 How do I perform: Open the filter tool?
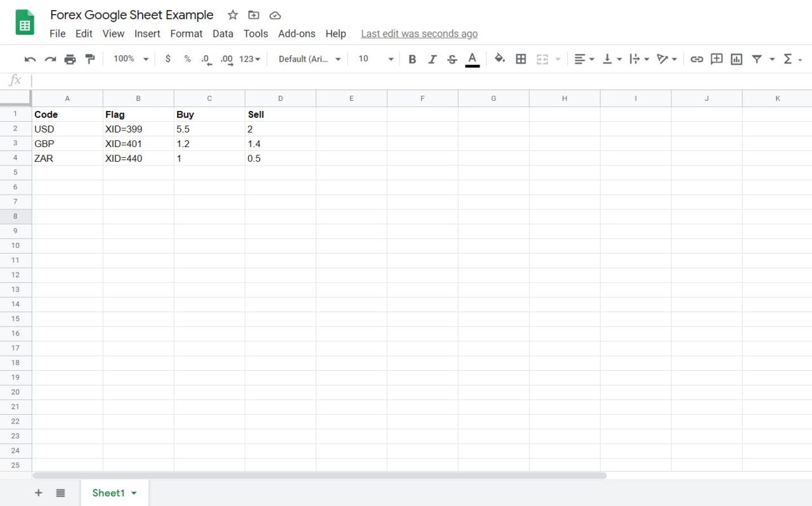coord(757,58)
